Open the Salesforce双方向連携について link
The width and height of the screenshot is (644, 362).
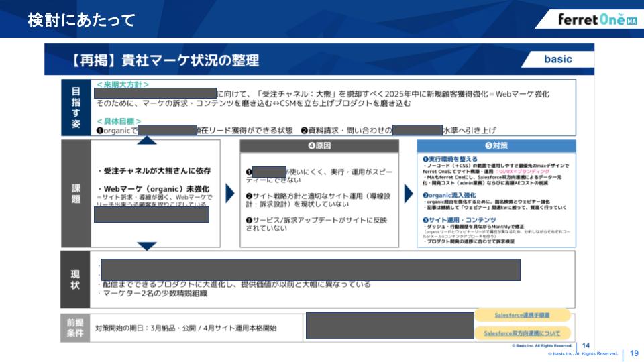[522, 333]
